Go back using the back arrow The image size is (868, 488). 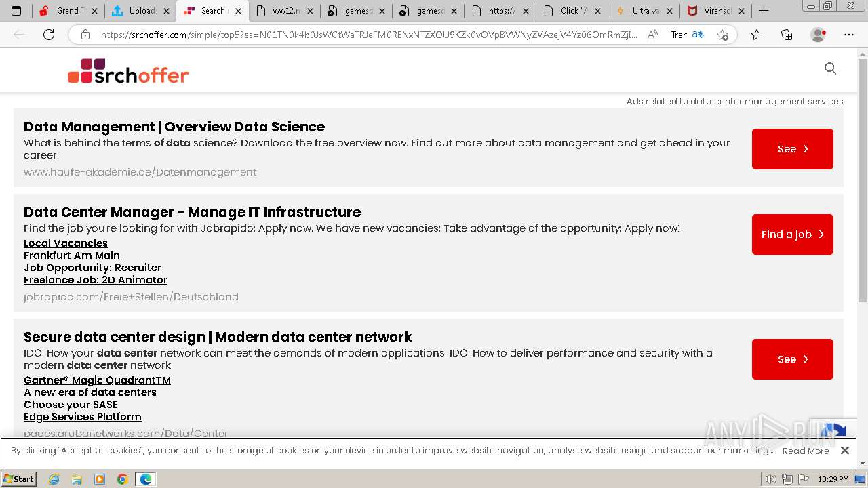[19, 35]
